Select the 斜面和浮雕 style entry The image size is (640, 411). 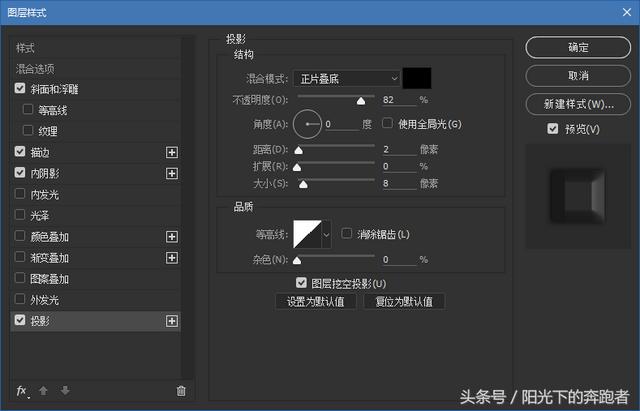point(54,89)
